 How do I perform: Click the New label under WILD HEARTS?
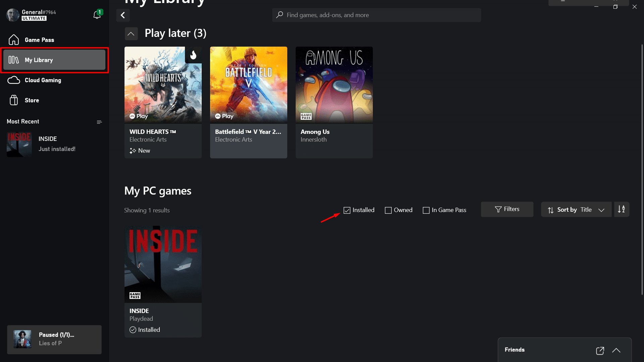[x=140, y=151]
